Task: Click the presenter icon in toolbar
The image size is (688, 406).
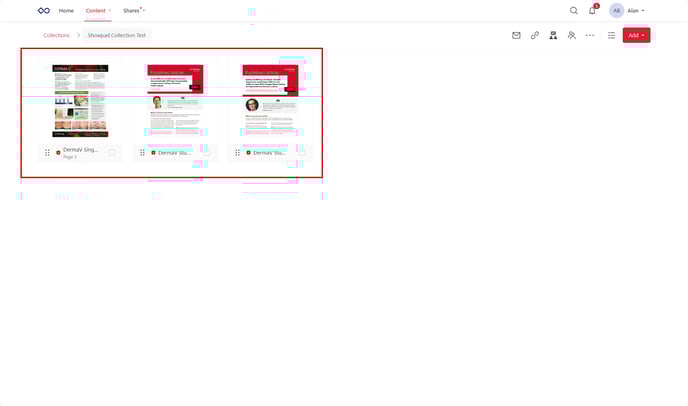Action: [x=553, y=35]
